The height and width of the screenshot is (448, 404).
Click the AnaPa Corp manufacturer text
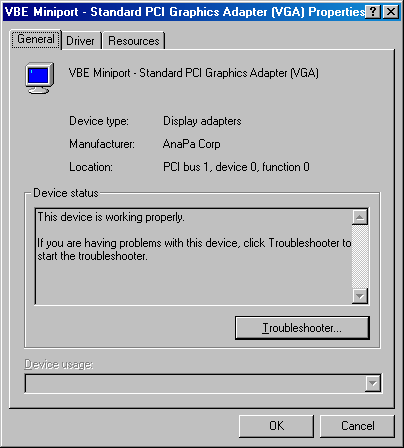191,144
